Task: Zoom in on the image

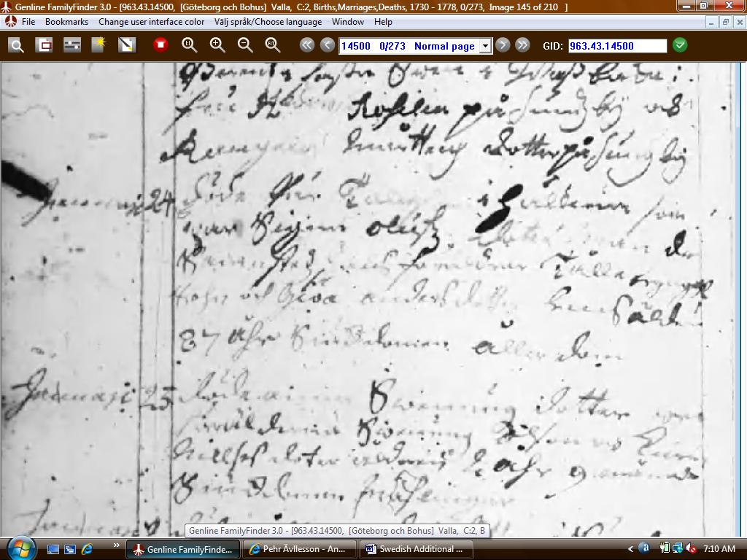Action: [217, 45]
